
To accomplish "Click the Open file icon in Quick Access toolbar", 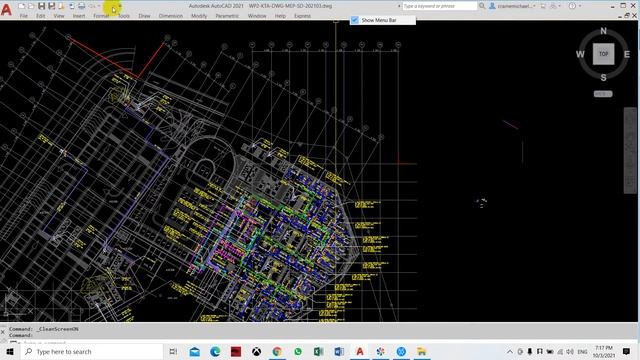I will [x=31, y=6].
